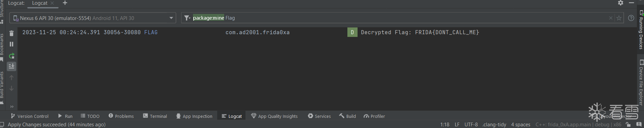
Task: Toggle the UTF-8 encoding selector in status bar
Action: point(471,125)
